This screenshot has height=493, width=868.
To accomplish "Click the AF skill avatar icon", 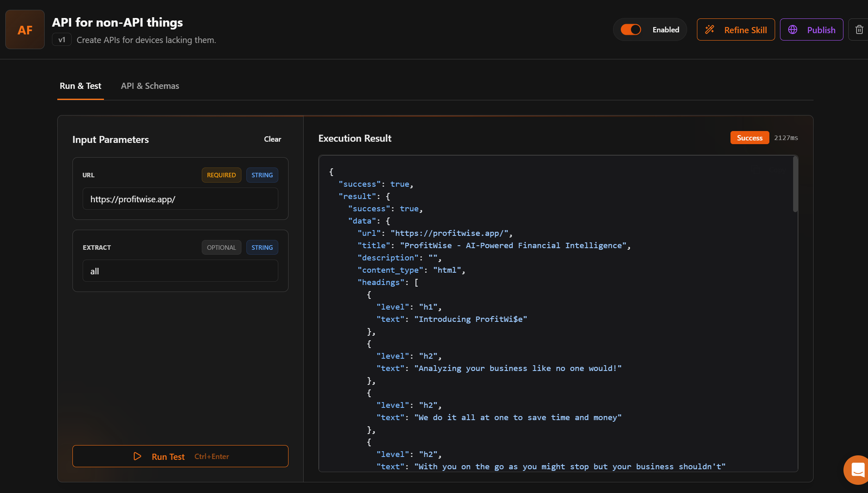I will point(25,29).
